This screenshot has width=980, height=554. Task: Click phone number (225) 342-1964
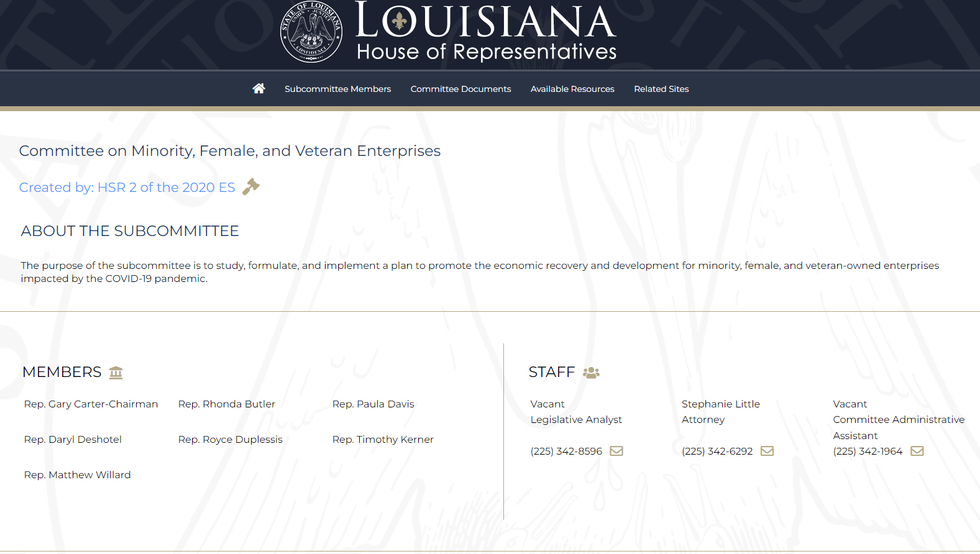(x=868, y=451)
